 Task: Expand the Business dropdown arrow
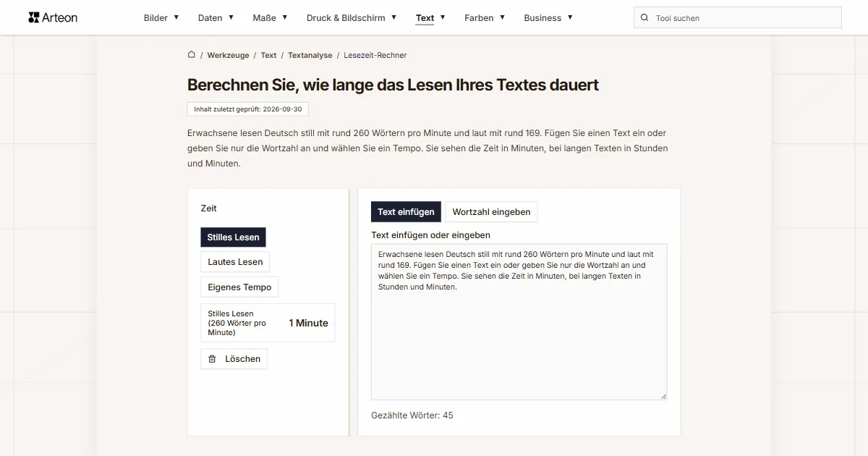tap(569, 17)
